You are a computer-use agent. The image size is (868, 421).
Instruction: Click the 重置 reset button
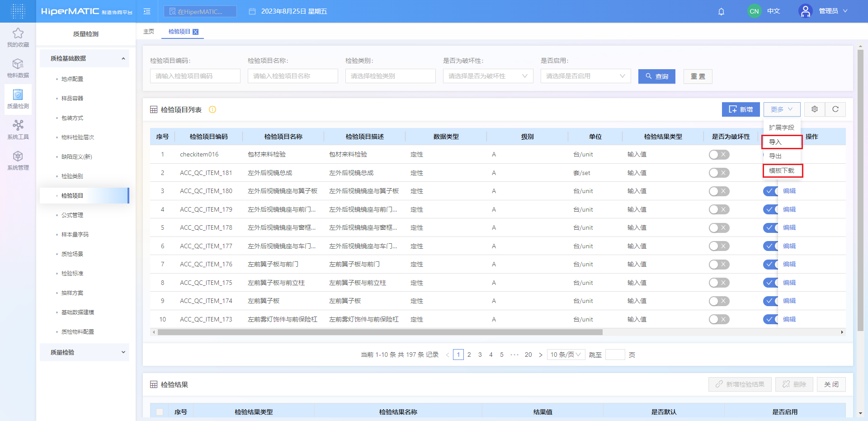[698, 76]
